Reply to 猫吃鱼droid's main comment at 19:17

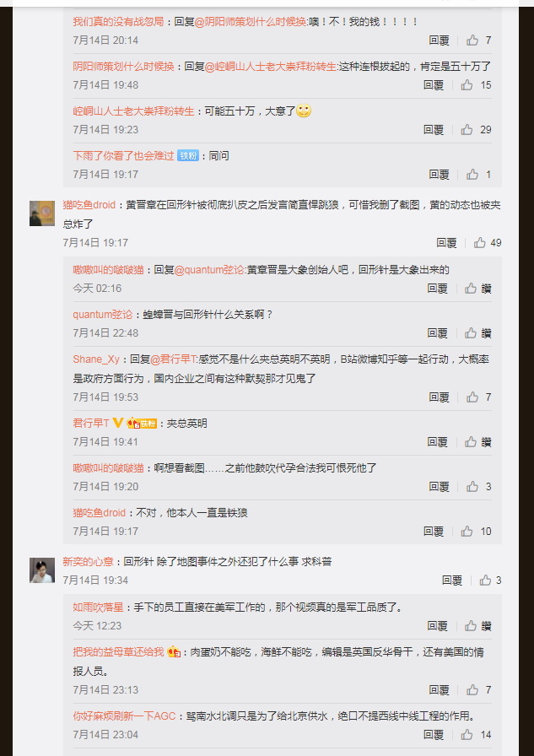coord(446,242)
